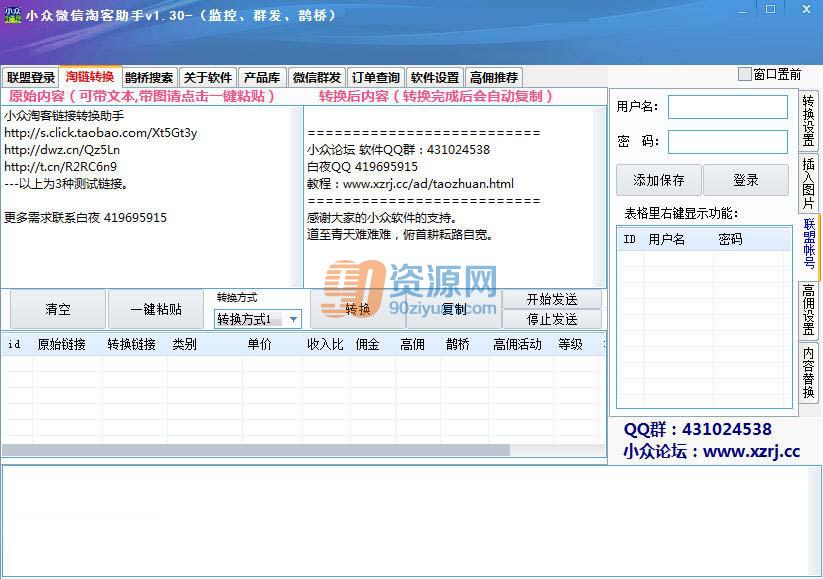Switch to the 联盟登录 tab

point(31,78)
